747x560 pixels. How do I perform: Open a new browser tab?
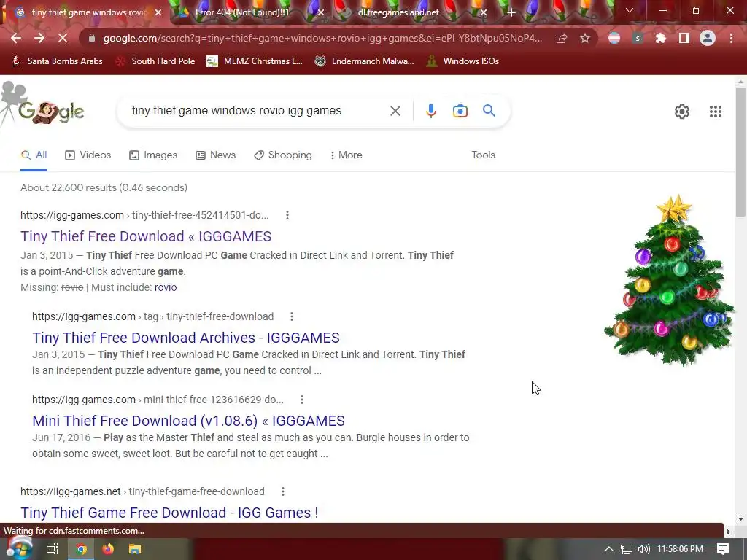(x=511, y=12)
